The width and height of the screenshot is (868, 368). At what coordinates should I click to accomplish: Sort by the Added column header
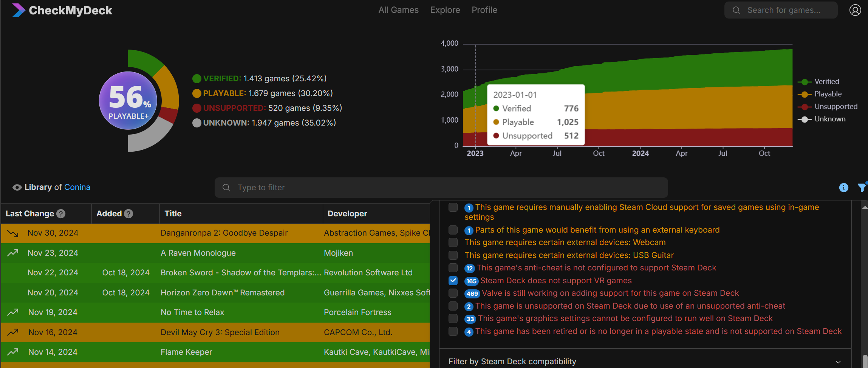coord(109,214)
